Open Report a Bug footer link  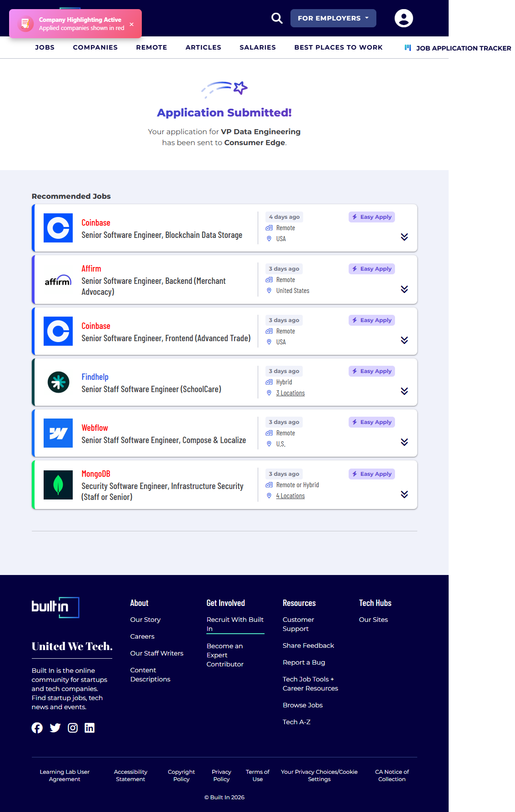point(304,662)
